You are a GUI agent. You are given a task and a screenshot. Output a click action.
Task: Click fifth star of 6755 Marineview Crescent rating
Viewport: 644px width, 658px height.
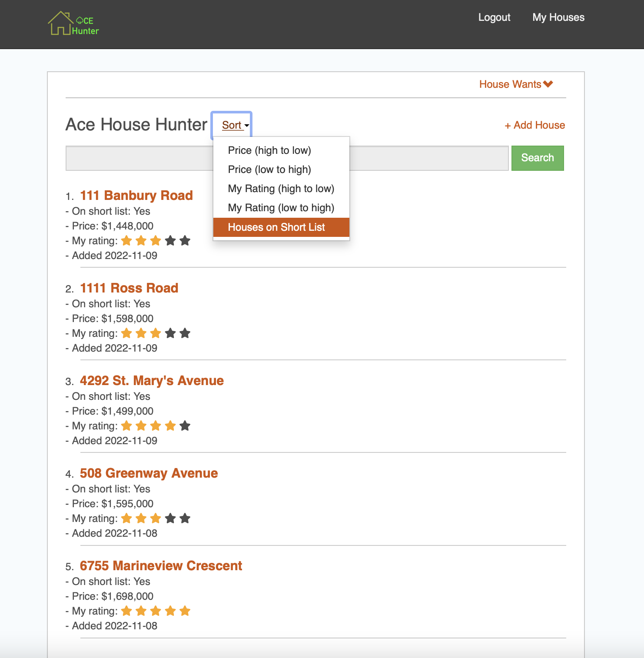click(x=185, y=611)
